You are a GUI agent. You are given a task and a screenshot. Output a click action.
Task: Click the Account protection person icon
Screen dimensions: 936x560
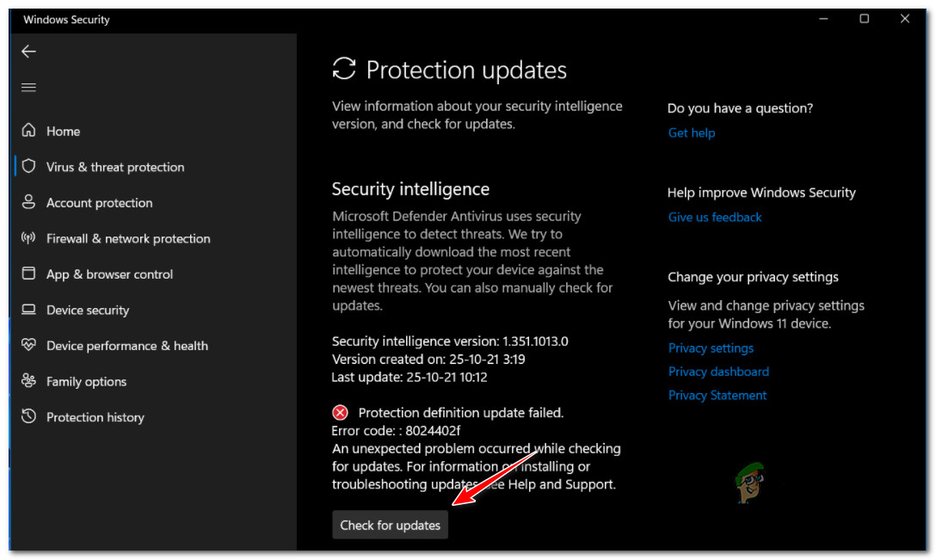29,203
